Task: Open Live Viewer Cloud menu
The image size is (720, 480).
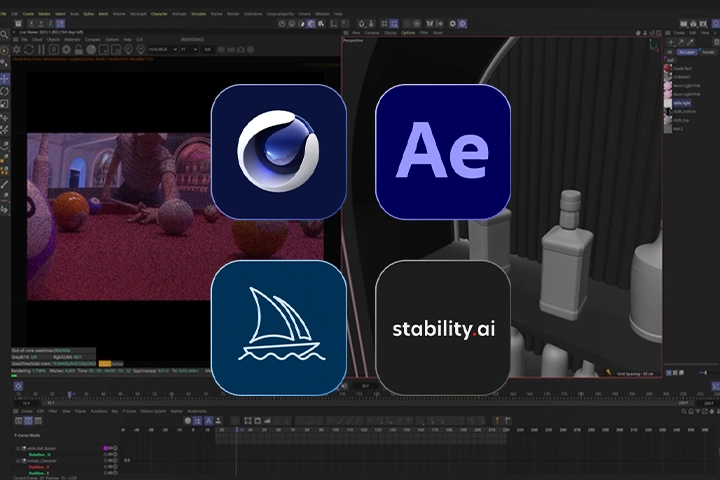Action: point(37,40)
